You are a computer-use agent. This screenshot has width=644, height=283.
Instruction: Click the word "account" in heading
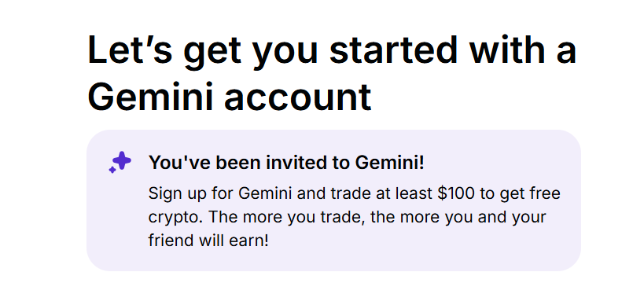click(x=298, y=97)
